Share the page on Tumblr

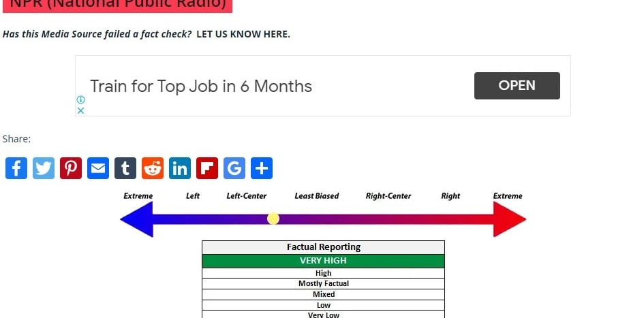point(125,168)
